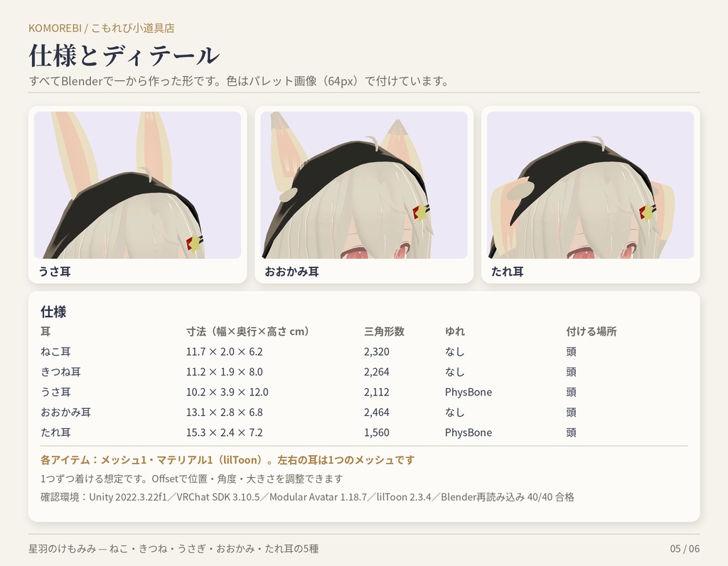
Task: Select the おおかみ耳 row name in table
Action: 65,412
